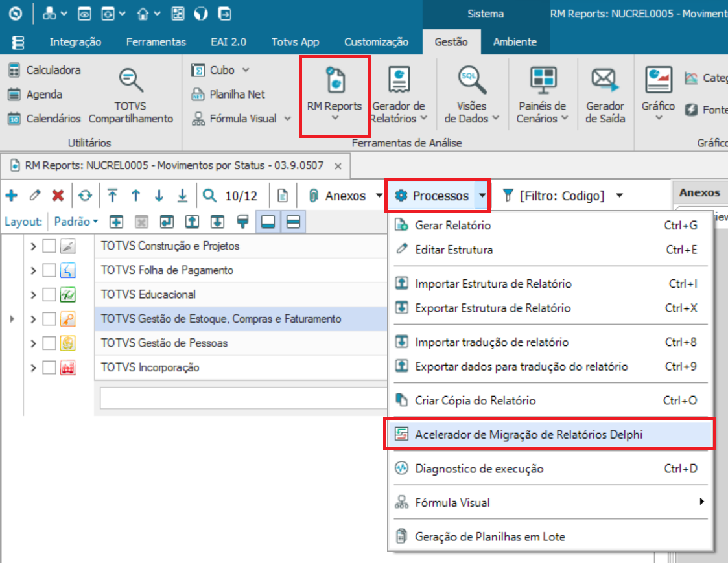The width and height of the screenshot is (728, 569).
Task: Tick the TOTVS Gestão de Estoque checkbox
Action: pyautogui.click(x=49, y=319)
